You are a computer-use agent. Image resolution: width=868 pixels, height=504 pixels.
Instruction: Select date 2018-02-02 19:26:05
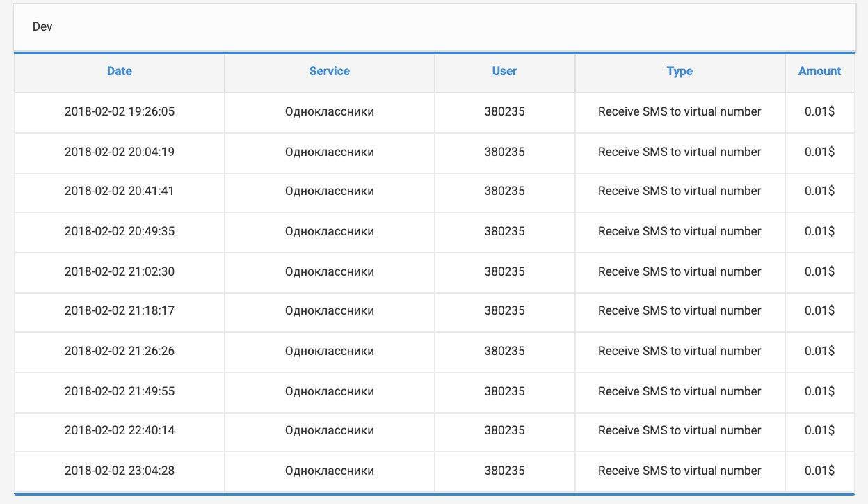[x=120, y=111]
